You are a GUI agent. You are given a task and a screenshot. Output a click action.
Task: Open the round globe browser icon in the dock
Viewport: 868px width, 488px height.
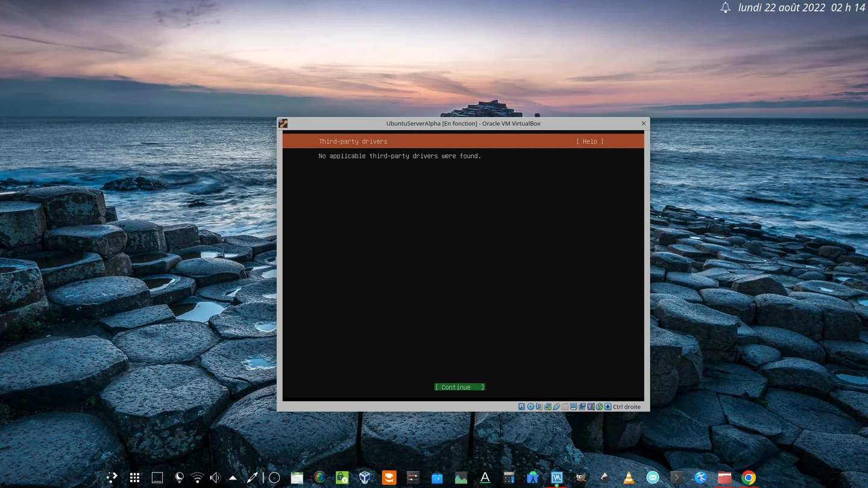coord(319,478)
